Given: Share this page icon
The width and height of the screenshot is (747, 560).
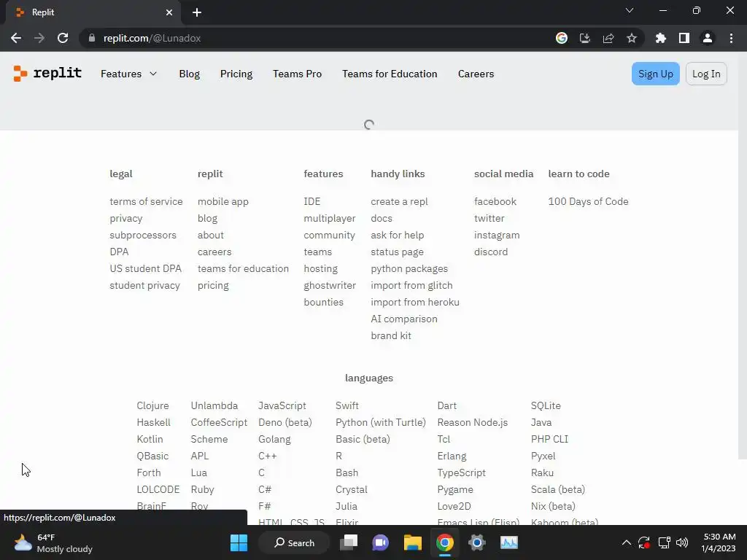Looking at the screenshot, I should click(608, 38).
